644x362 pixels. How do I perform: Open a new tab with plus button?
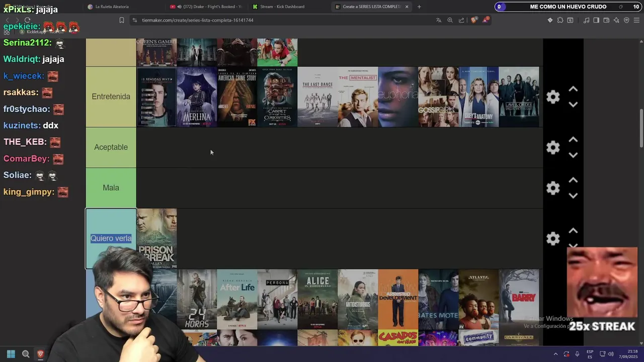click(x=419, y=7)
